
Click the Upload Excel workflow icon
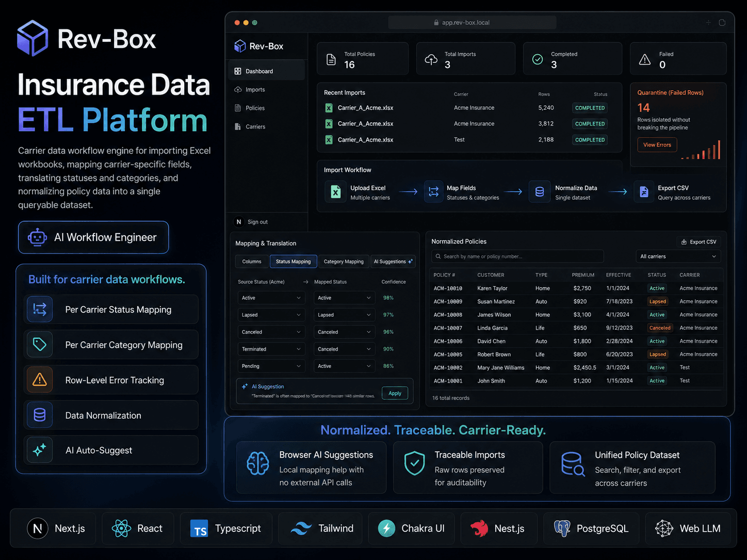336,192
